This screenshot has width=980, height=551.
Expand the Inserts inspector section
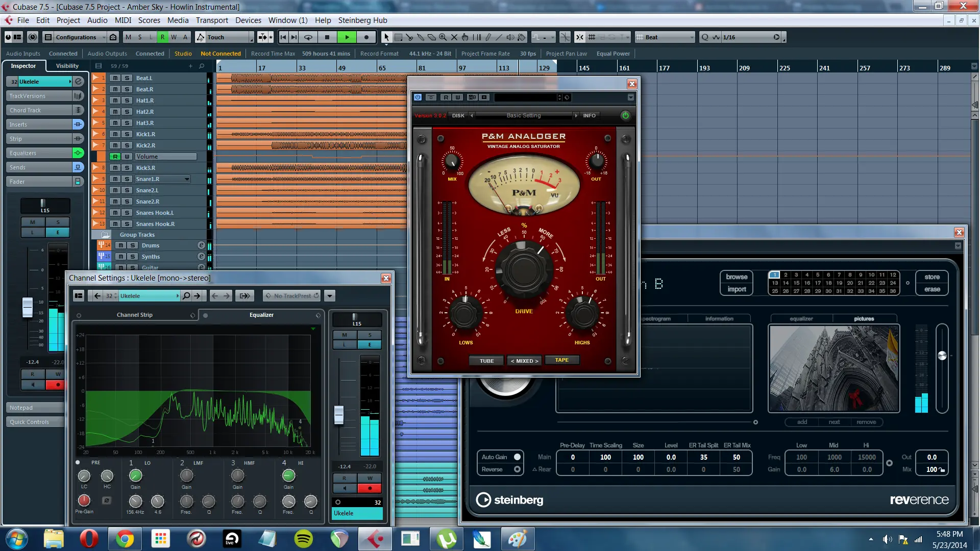coord(39,124)
